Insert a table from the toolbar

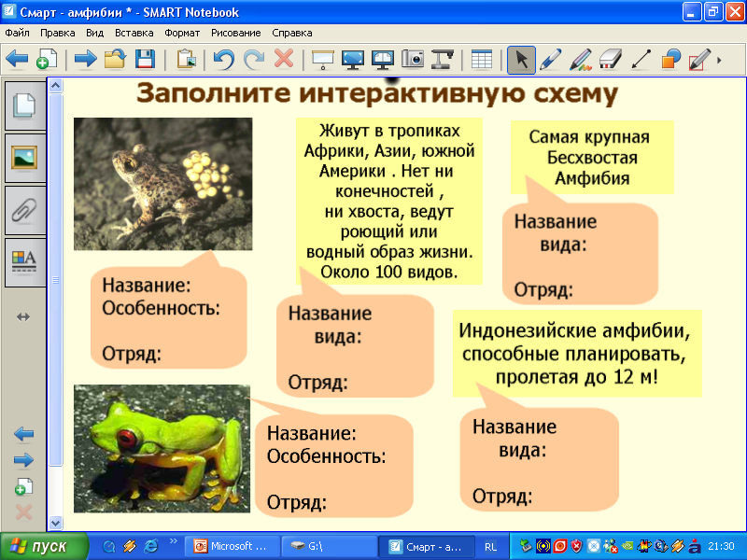click(482, 60)
